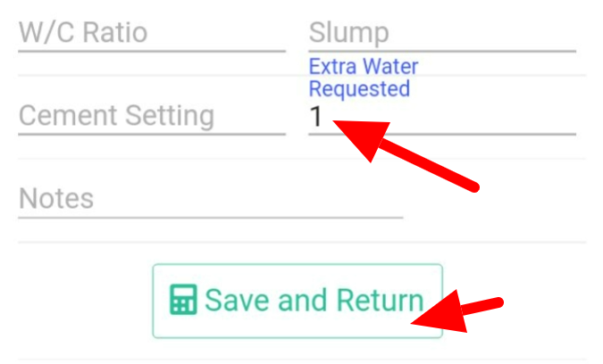Select the Cement Setting placeholder text
The image size is (603, 364).
click(116, 116)
